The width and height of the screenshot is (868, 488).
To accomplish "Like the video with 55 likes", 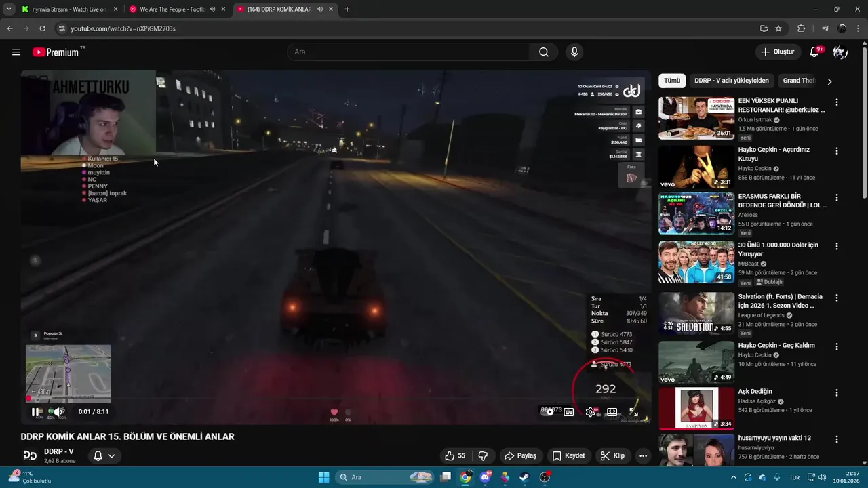I will pos(455,455).
